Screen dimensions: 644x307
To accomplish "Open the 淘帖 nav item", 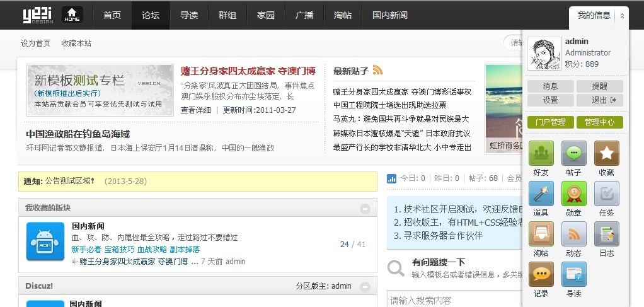I will pyautogui.click(x=343, y=15).
